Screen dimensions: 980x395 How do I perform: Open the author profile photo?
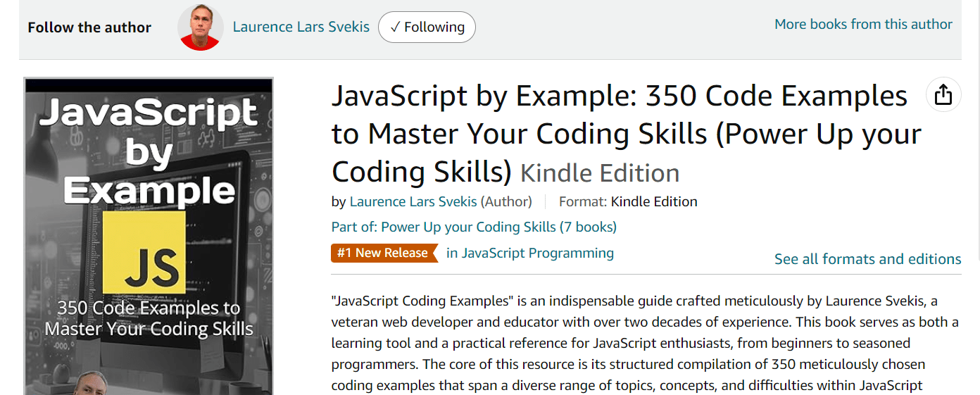[x=201, y=27]
